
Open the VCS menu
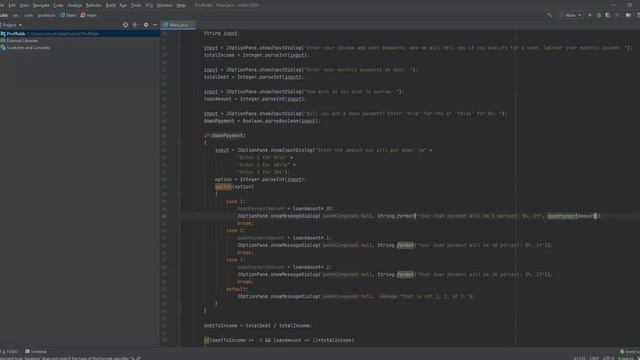149,5
